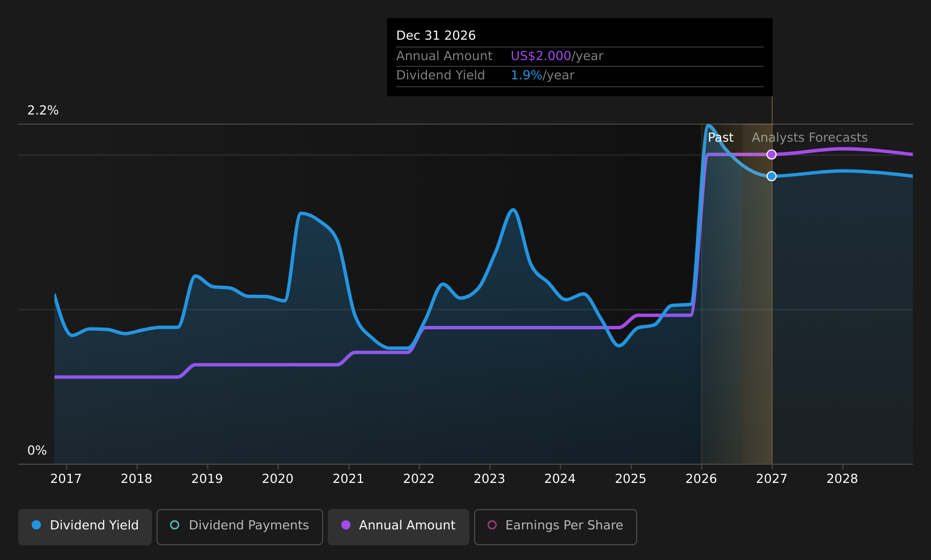
Task: Click the 'Analysts Forecasts' region label
Action: click(x=810, y=138)
